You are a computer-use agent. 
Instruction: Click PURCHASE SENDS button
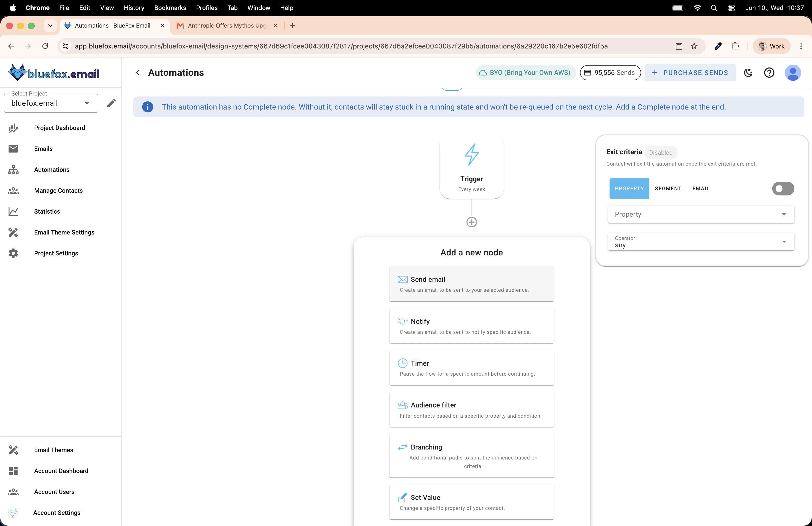point(690,73)
